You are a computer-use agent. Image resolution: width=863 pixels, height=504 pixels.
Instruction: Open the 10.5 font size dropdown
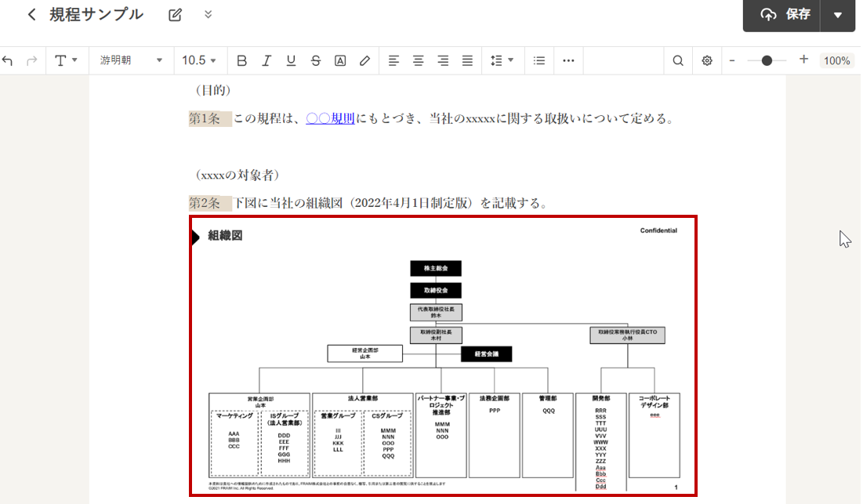tap(199, 60)
